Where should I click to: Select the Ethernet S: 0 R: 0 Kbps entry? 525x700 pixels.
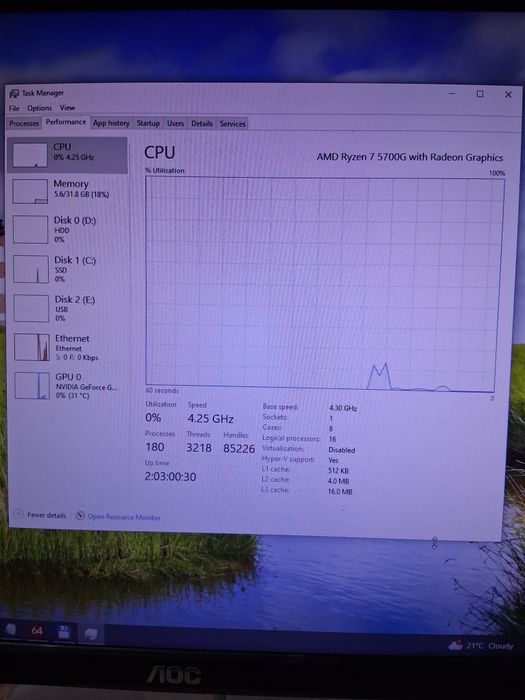tap(69, 347)
